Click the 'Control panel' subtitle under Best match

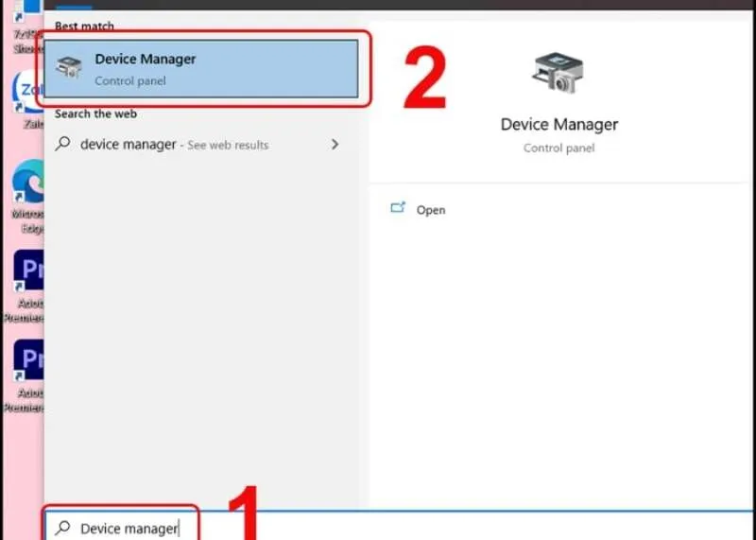[x=129, y=81]
